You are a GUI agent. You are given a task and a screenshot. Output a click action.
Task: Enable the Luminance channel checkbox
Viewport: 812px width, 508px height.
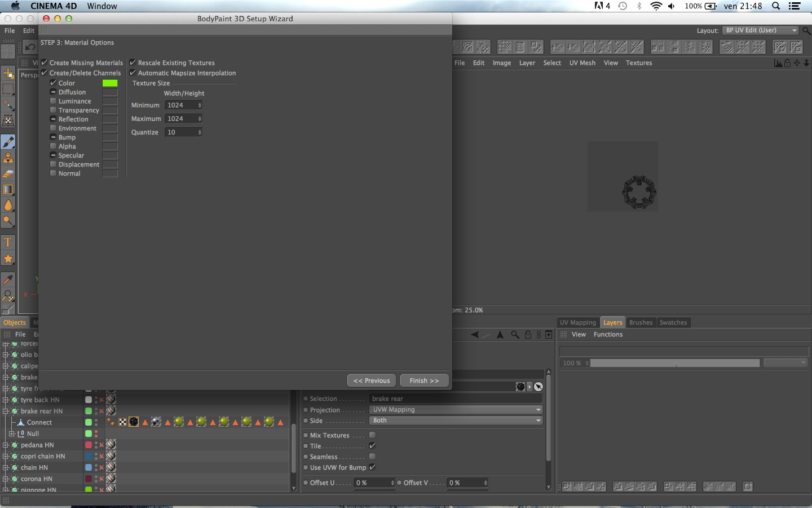click(x=54, y=101)
